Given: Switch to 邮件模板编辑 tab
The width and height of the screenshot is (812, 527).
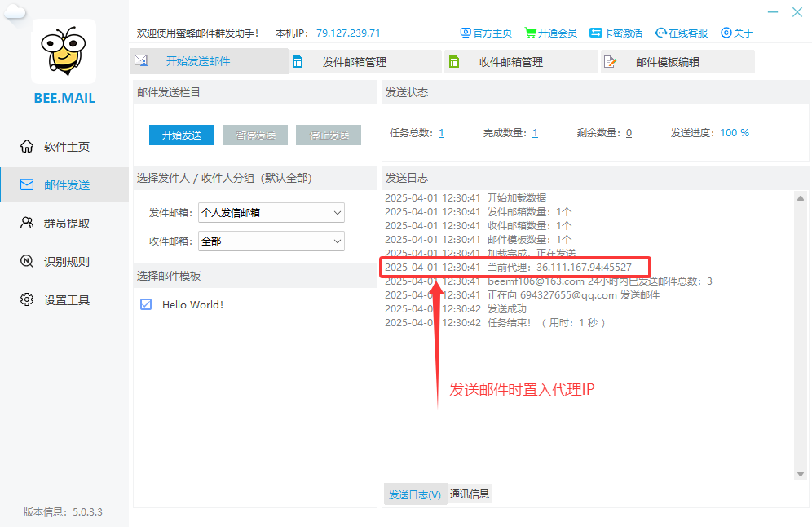Looking at the screenshot, I should pos(677,62).
